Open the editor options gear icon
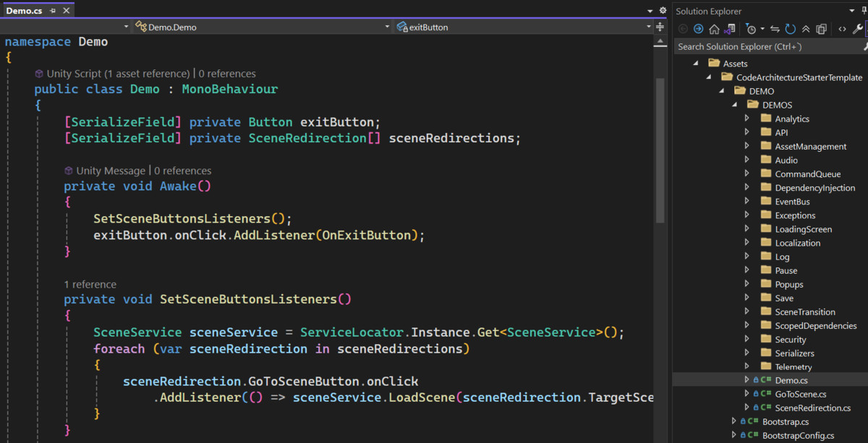This screenshot has height=443, width=868. tap(663, 9)
